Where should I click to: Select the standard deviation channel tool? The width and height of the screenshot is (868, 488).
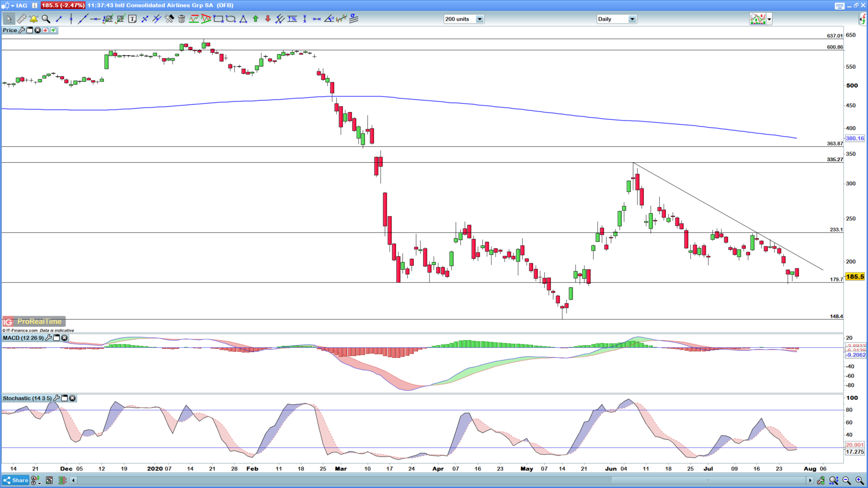click(354, 19)
